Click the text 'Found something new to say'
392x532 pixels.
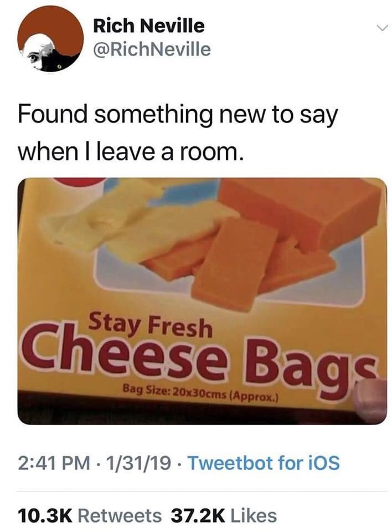point(178,115)
